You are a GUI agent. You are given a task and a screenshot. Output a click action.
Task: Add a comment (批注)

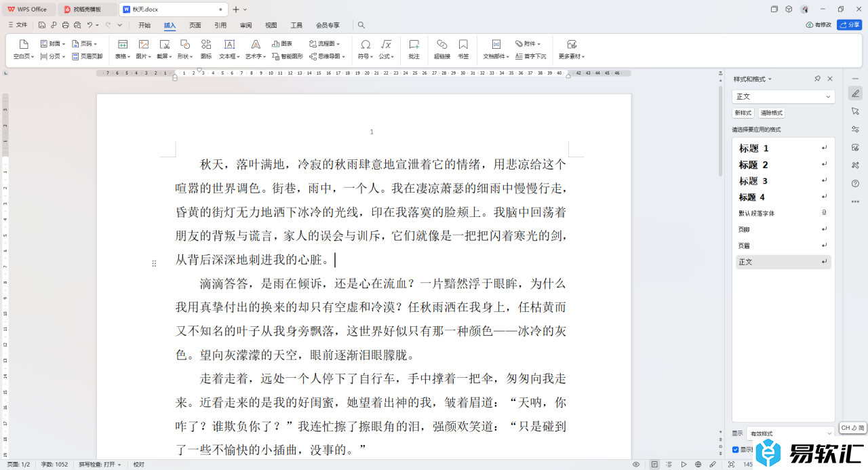pos(414,50)
